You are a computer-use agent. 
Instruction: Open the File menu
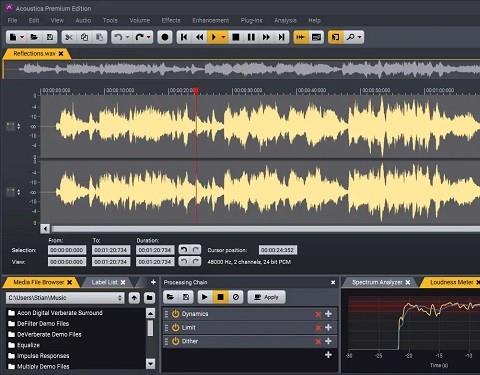pos(12,20)
